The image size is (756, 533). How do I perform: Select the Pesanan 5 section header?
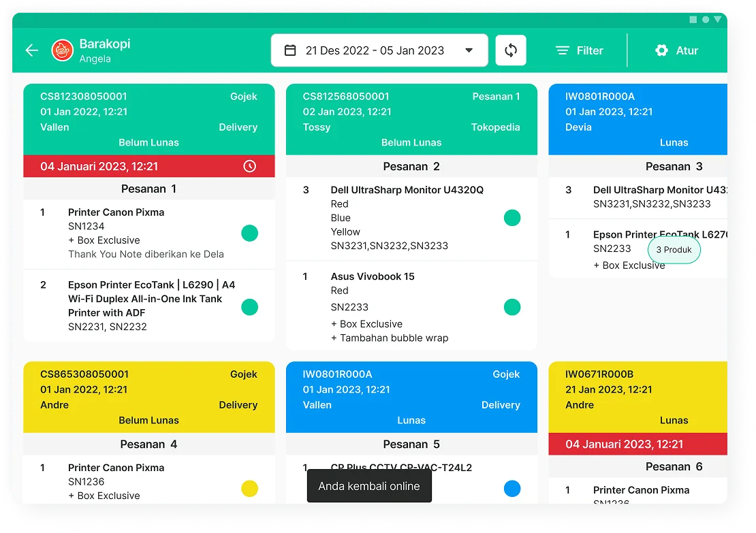411,444
